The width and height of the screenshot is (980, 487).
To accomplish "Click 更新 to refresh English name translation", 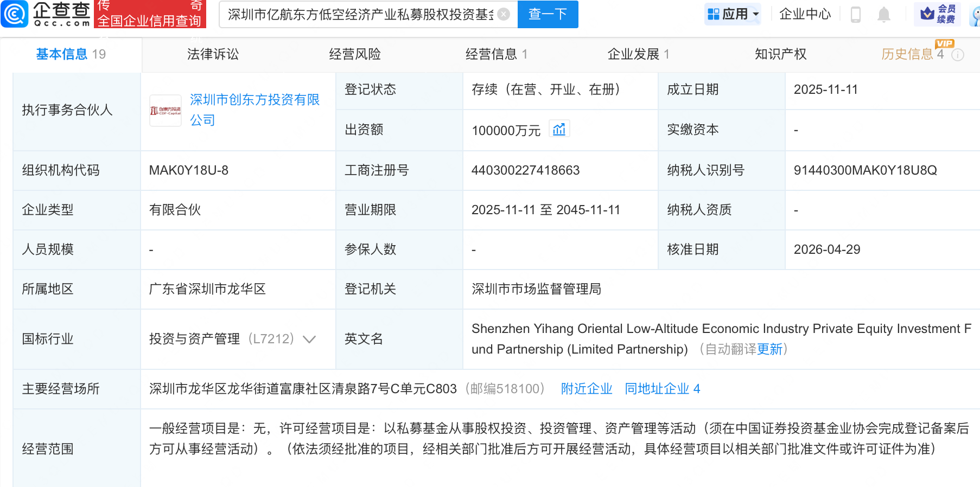I will [x=769, y=349].
